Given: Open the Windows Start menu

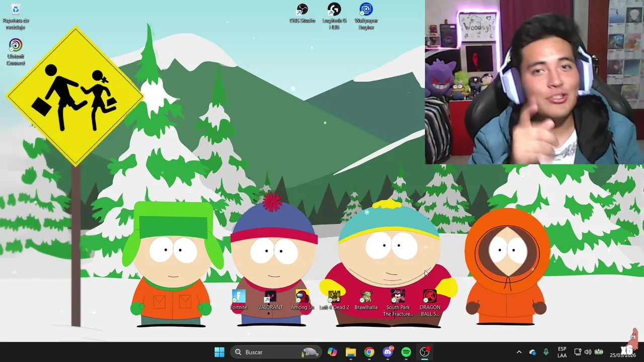Looking at the screenshot, I should pos(219,352).
